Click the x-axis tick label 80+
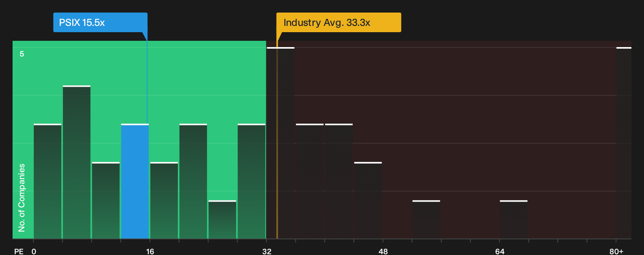Image resolution: width=644 pixels, height=255 pixels. click(616, 251)
